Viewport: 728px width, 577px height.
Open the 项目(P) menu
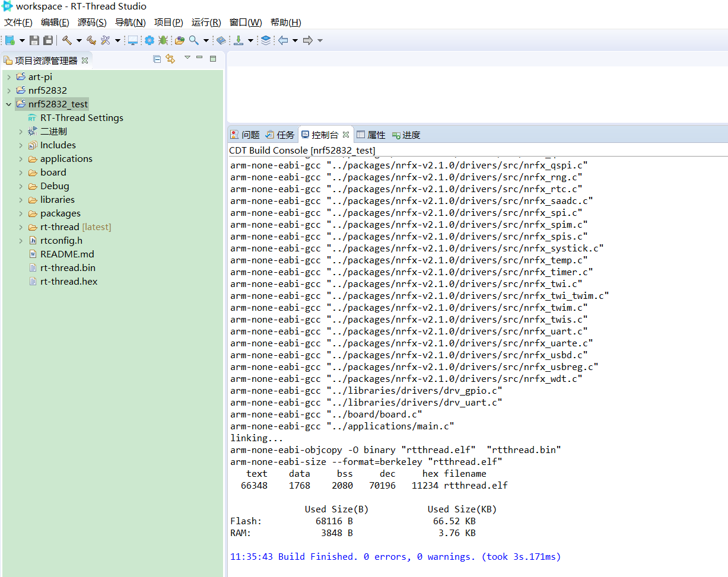coord(168,23)
